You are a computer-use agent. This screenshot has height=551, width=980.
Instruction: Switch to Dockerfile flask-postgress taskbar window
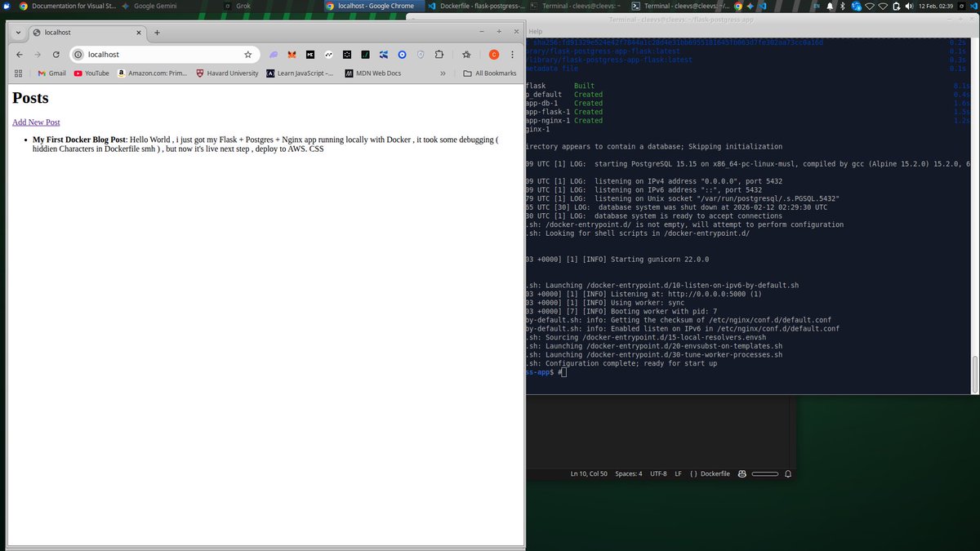click(x=476, y=6)
